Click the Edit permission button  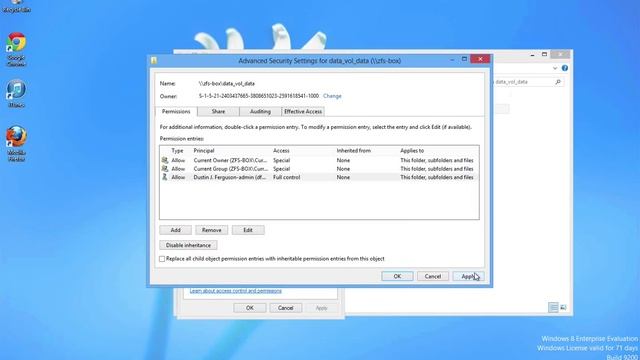tap(248, 230)
